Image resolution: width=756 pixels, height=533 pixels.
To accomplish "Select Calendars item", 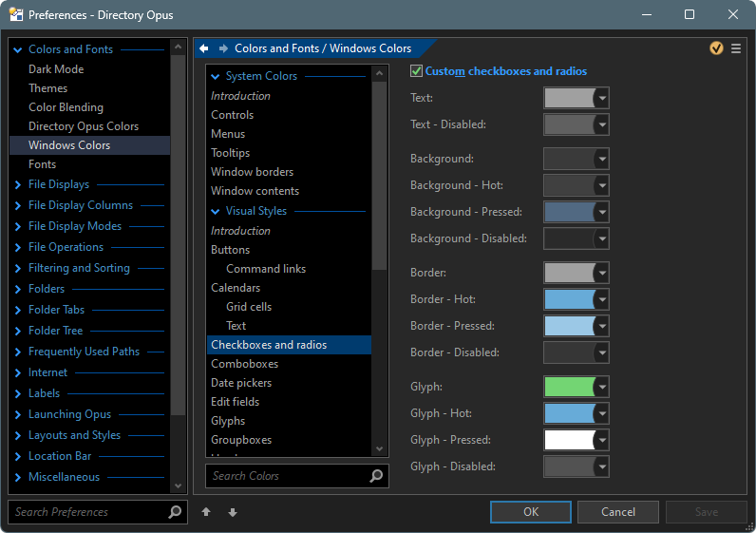I will coord(236,288).
